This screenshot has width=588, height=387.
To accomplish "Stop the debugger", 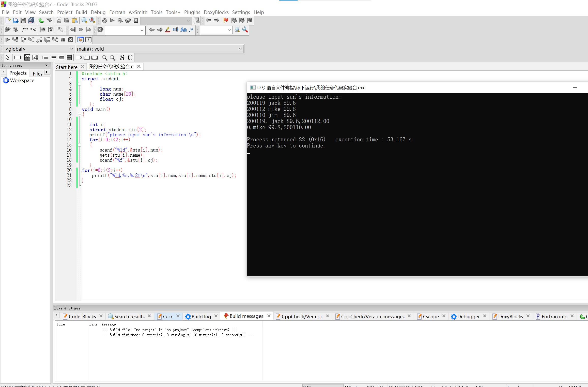I will point(71,40).
